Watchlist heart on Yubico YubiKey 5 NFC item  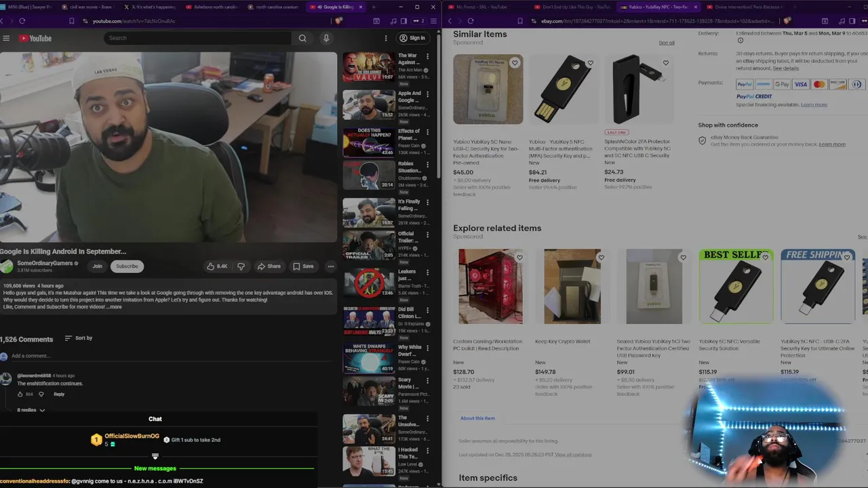point(590,63)
